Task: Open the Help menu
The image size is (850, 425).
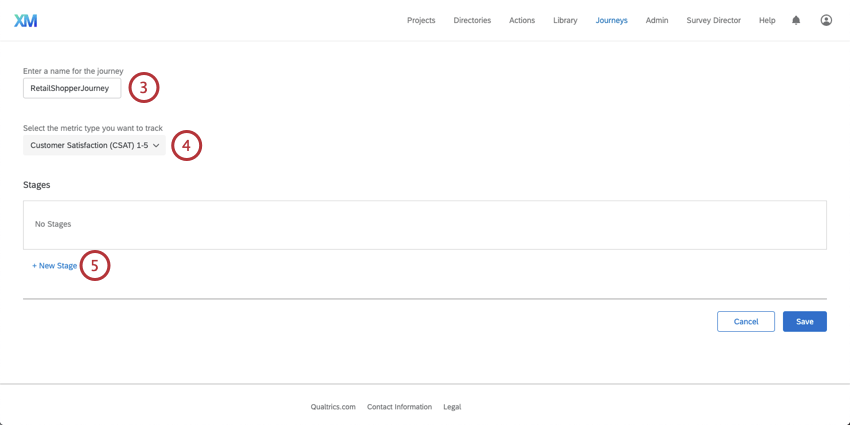Action: point(767,21)
